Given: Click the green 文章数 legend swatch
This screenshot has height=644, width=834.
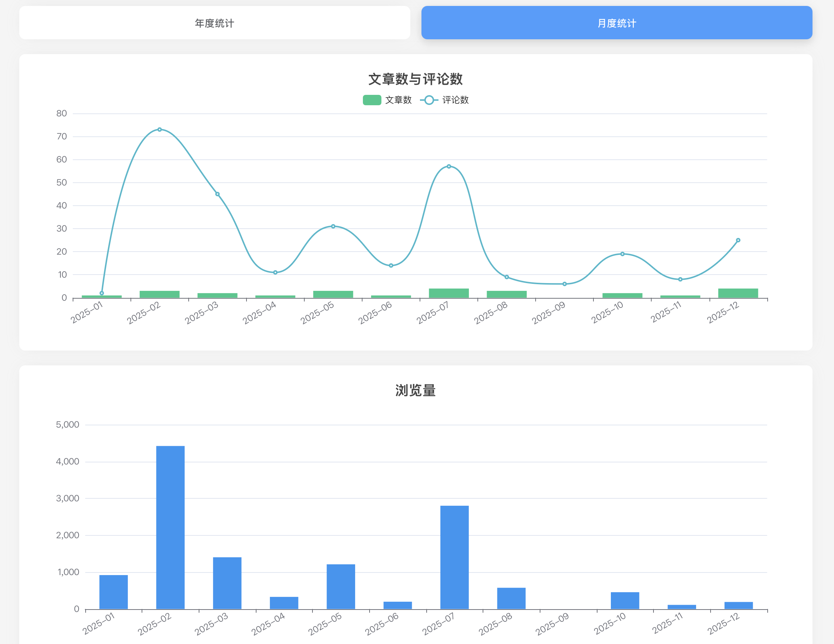Looking at the screenshot, I should 371,100.
